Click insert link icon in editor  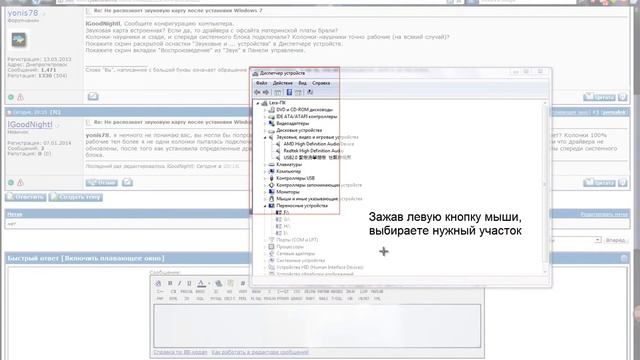(219, 283)
